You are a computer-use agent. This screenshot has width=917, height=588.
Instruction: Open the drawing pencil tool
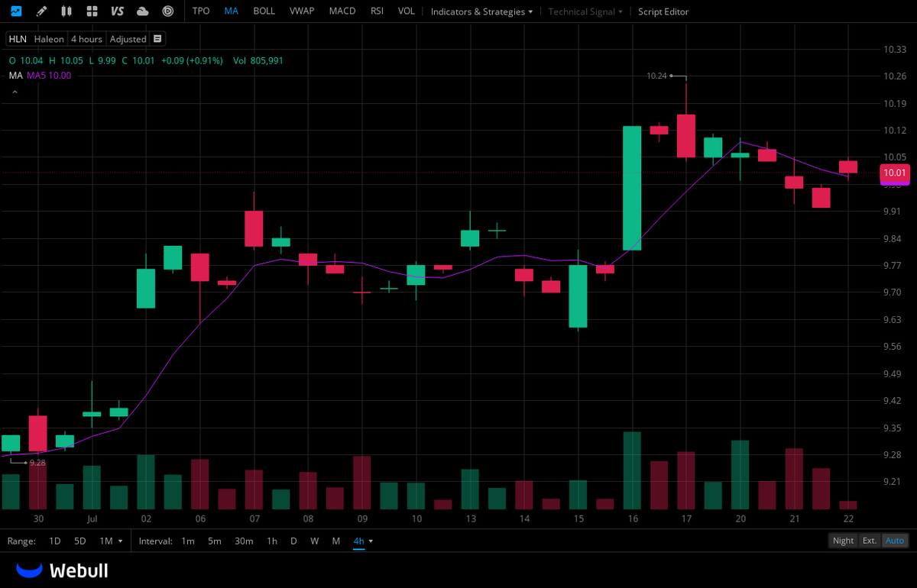click(41, 11)
